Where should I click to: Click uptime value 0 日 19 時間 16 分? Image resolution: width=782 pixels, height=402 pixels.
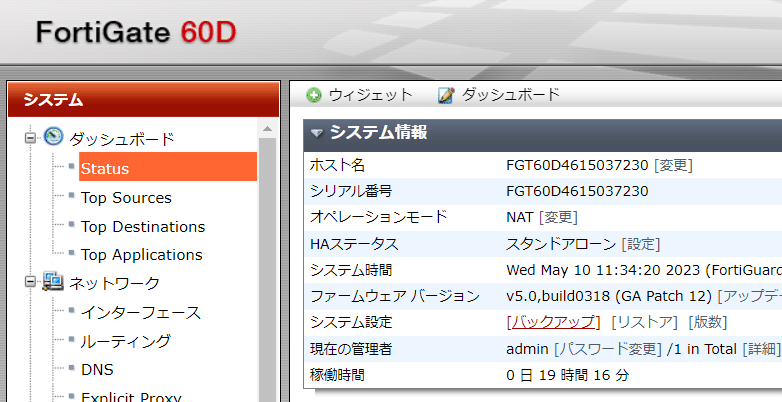click(x=568, y=375)
